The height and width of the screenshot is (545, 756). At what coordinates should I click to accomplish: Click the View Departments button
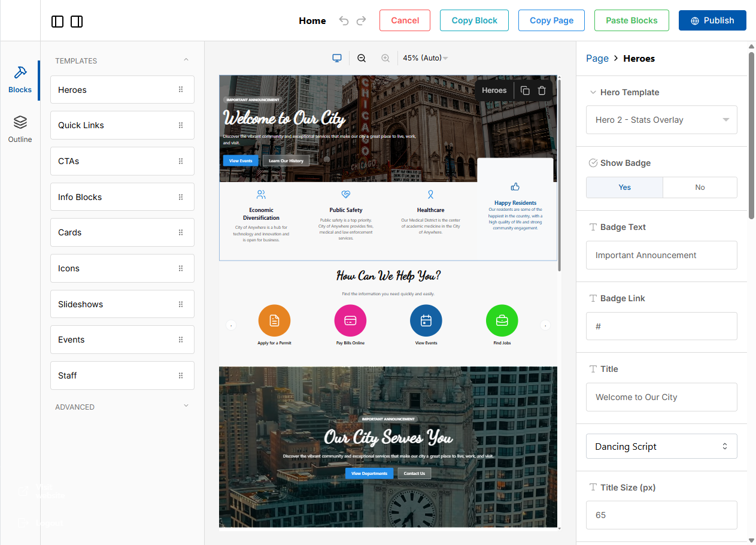[369, 473]
